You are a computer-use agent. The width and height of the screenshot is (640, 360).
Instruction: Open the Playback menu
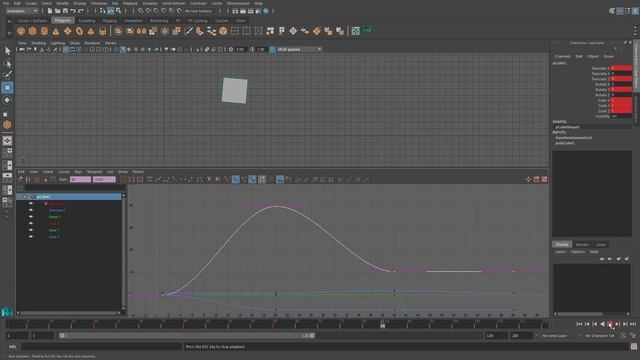pyautogui.click(x=130, y=3)
